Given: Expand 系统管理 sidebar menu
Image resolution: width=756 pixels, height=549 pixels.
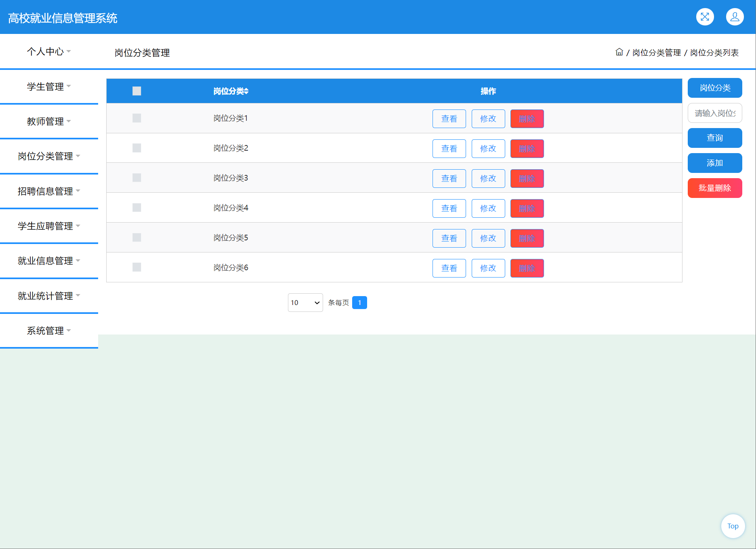Looking at the screenshot, I should pos(49,330).
